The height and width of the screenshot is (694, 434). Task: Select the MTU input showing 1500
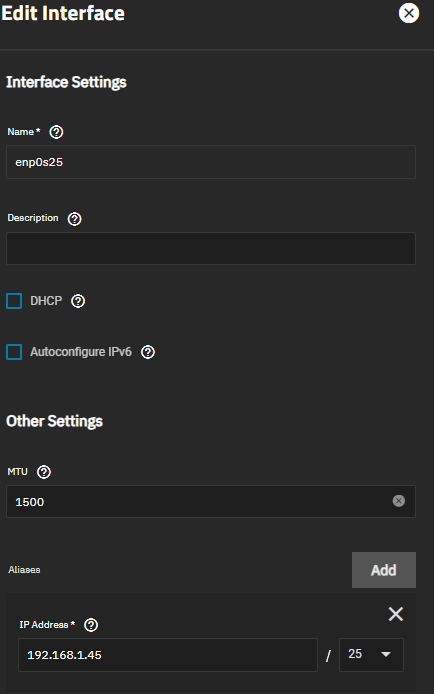coord(211,501)
